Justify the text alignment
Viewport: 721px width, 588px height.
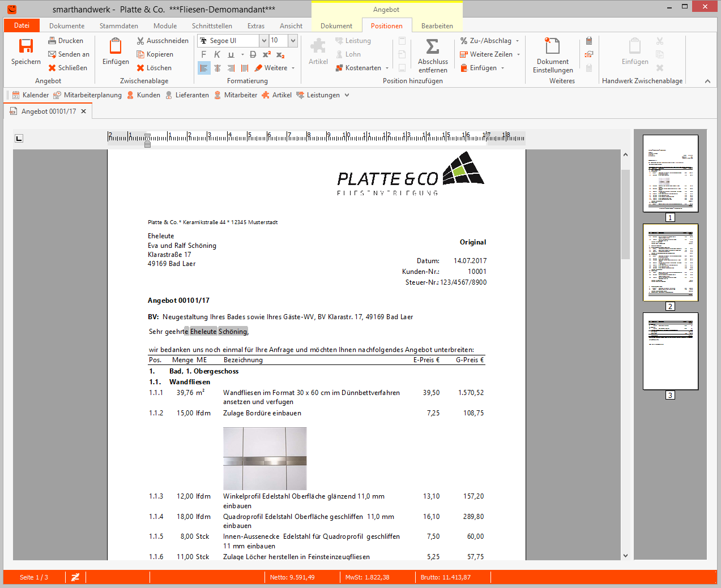[245, 68]
